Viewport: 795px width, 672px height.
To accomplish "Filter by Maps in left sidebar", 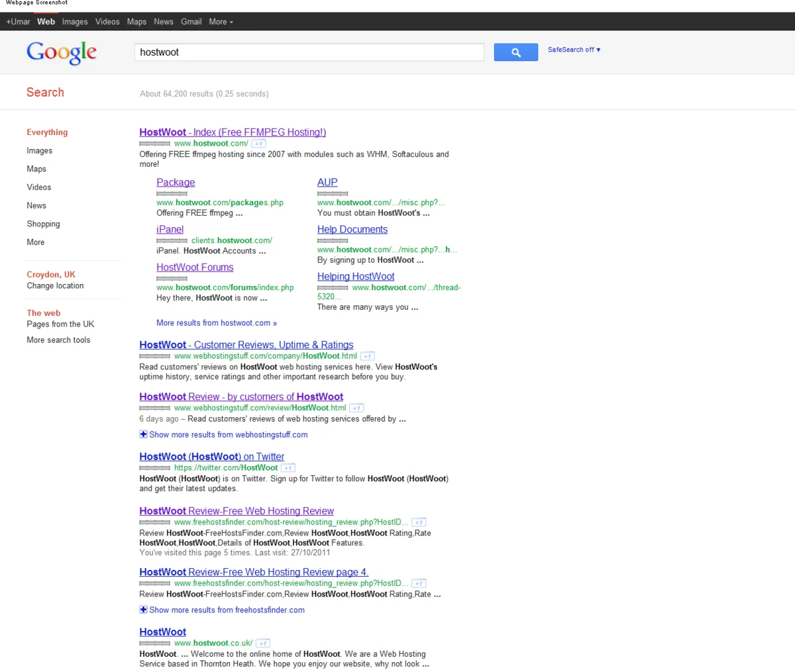I will coord(36,169).
